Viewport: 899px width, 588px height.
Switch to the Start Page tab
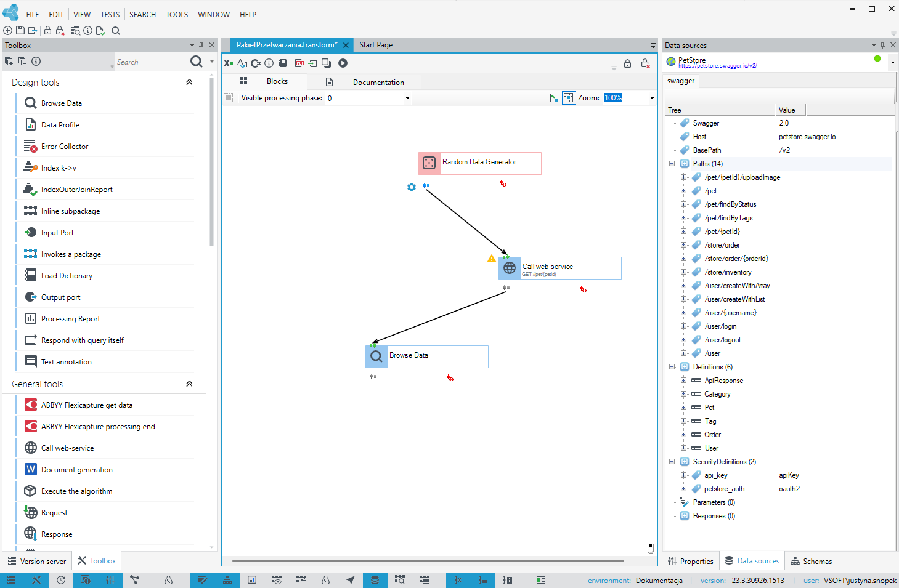(x=376, y=45)
